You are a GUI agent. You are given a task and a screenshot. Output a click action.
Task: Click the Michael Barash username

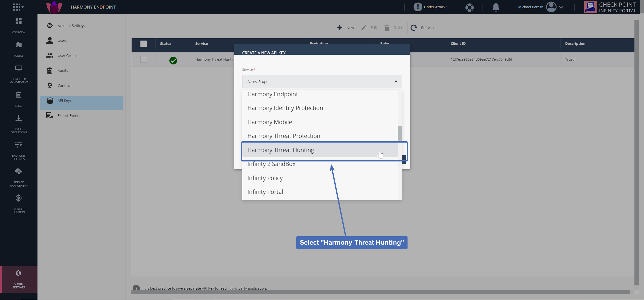[x=531, y=7]
